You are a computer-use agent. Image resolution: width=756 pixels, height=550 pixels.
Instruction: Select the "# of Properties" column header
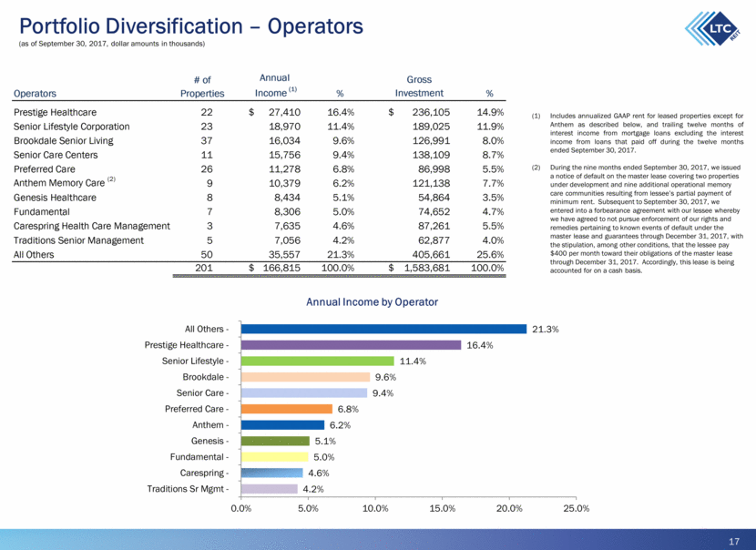[x=202, y=87]
